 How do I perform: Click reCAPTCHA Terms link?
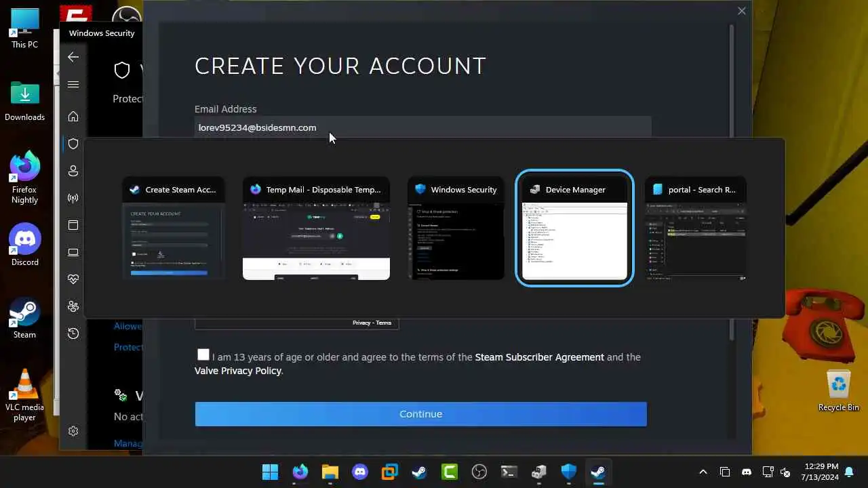[384, 323]
